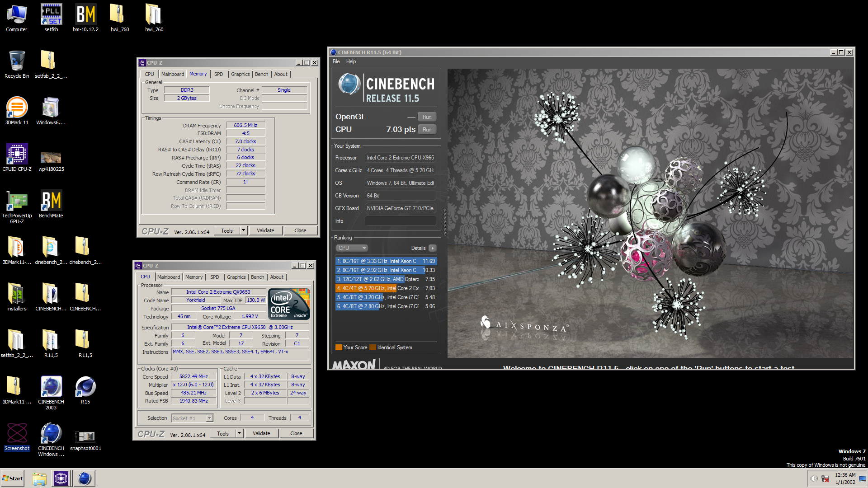Open Windows Explorer from the taskbar
868x488 pixels.
tap(39, 479)
